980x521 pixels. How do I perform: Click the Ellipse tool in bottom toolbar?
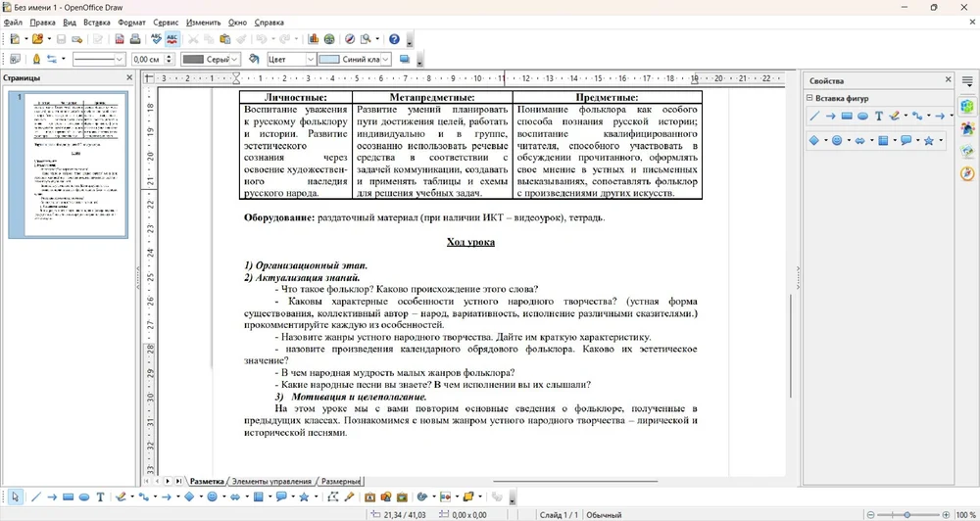[84, 497]
